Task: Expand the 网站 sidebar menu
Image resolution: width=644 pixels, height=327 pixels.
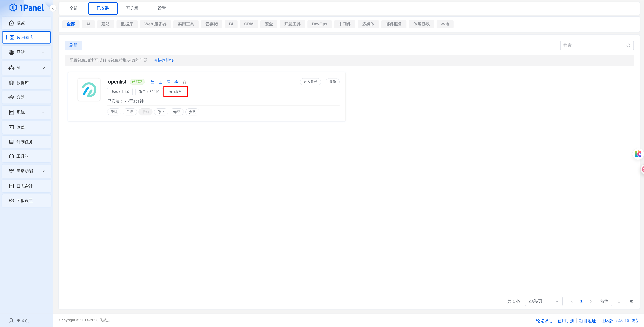Action: [27, 52]
